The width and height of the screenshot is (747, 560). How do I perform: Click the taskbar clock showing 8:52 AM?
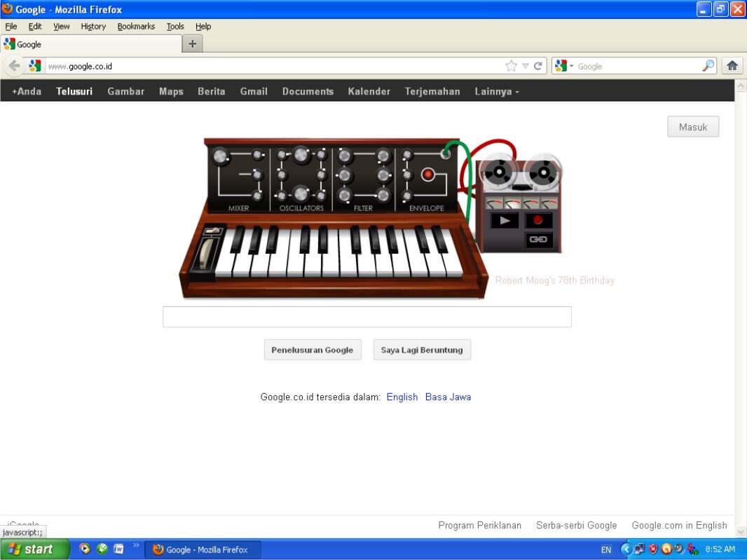coord(720,549)
